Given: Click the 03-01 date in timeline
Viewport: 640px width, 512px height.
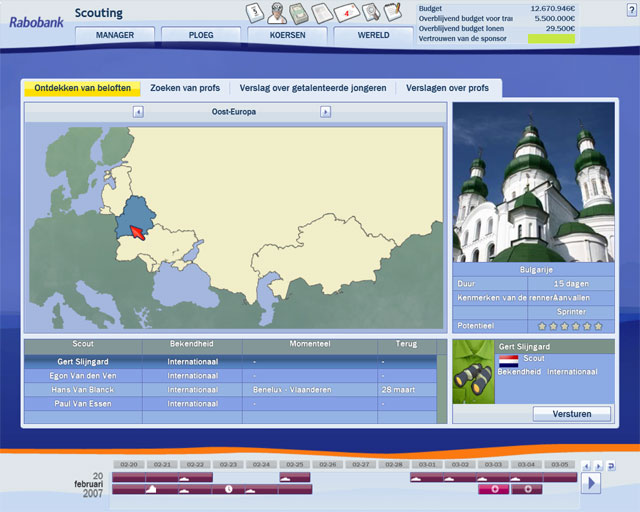Looking at the screenshot, I should pos(427,465).
